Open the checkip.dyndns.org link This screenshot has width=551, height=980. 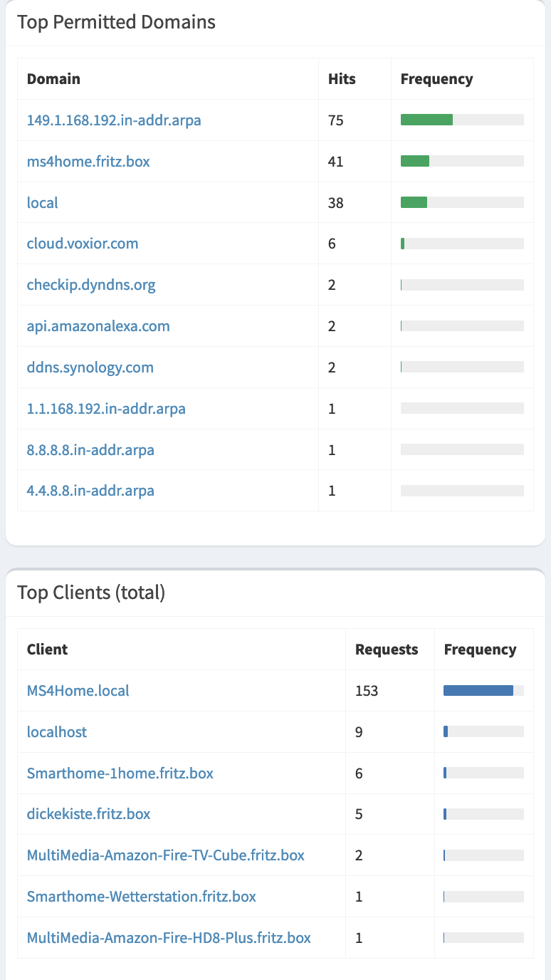91,285
